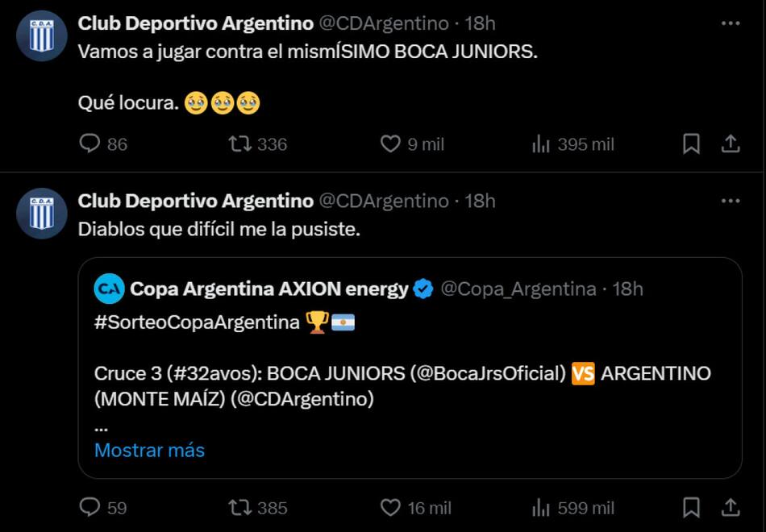Share the first tweet
The width and height of the screenshot is (766, 532).
point(731,143)
